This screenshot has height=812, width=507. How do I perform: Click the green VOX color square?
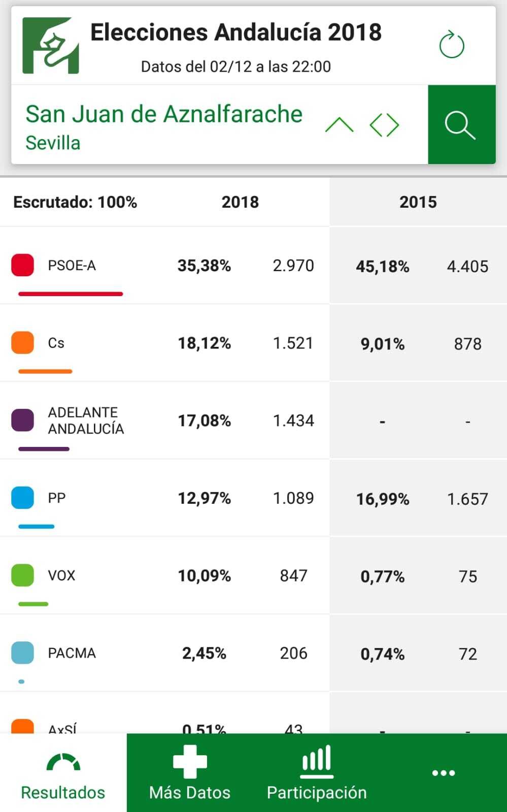pos(23,575)
